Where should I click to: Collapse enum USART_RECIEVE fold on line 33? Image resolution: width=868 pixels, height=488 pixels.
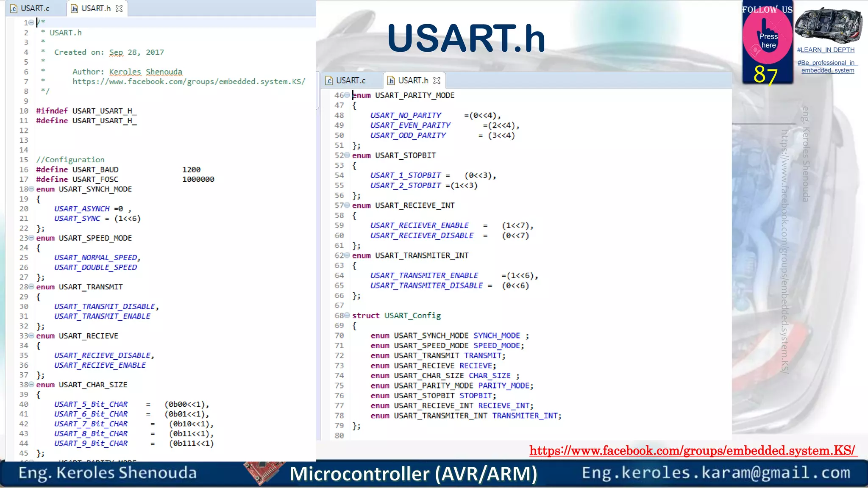click(x=31, y=335)
